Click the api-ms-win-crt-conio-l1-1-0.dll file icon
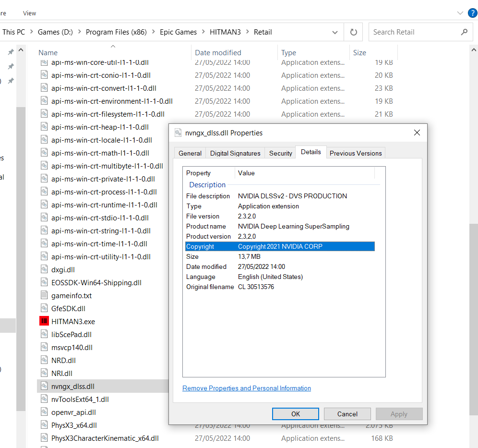Image resolution: width=478 pixels, height=448 pixels. pyautogui.click(x=44, y=75)
